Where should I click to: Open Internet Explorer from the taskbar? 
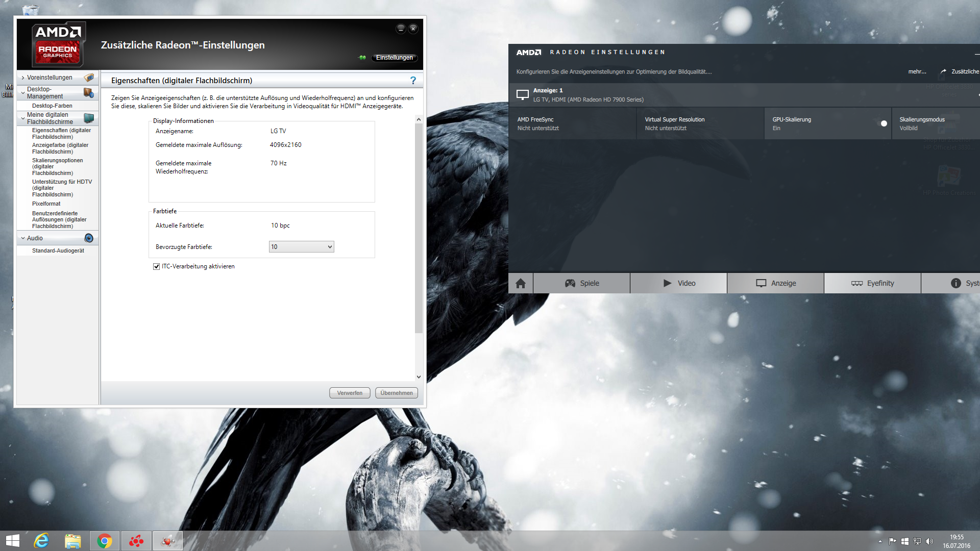pyautogui.click(x=41, y=541)
